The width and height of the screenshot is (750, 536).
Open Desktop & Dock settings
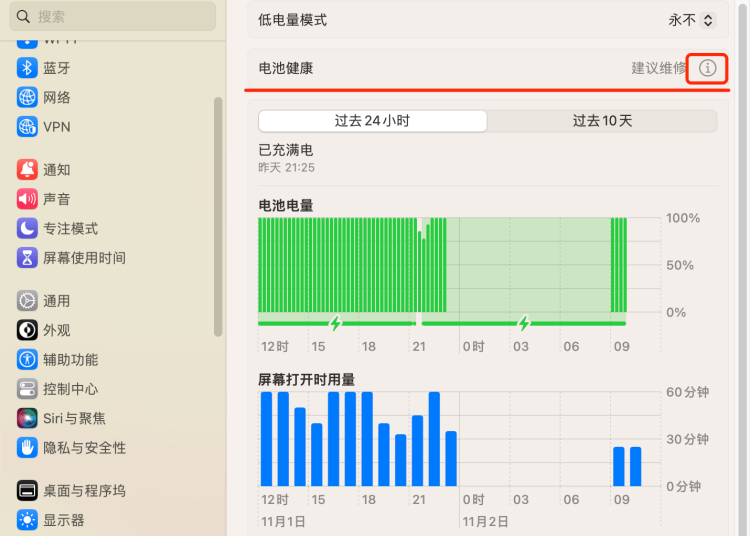click(84, 491)
